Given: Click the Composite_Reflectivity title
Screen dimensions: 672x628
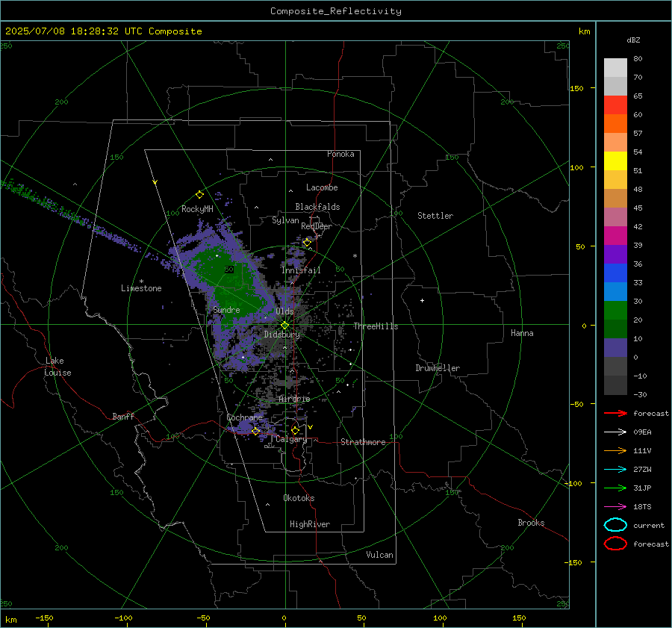Looking at the screenshot, I should click(335, 11).
